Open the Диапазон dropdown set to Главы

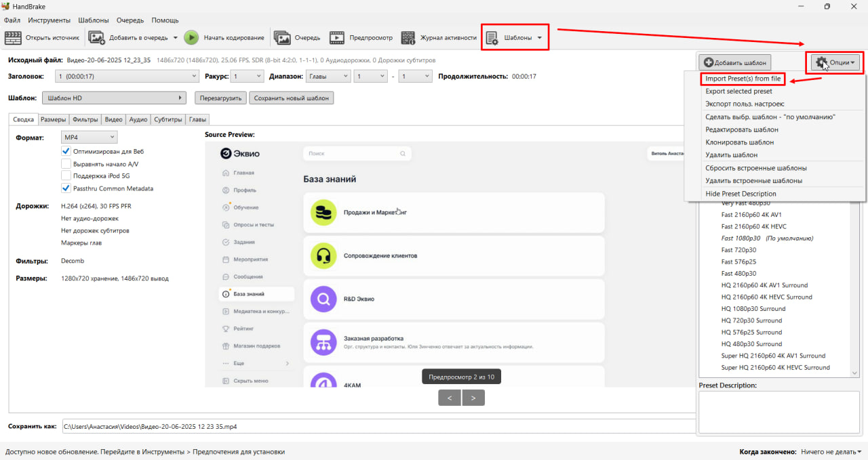328,77
